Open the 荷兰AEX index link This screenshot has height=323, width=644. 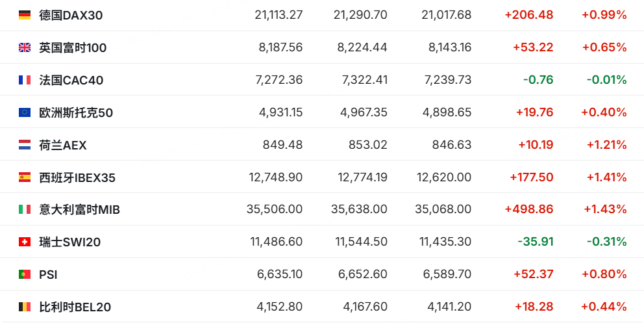[63, 145]
